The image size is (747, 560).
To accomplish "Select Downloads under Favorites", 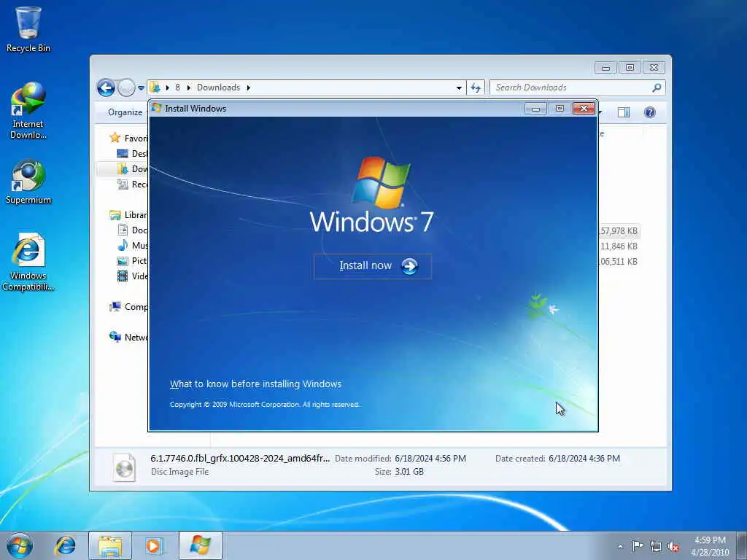I will point(132,168).
